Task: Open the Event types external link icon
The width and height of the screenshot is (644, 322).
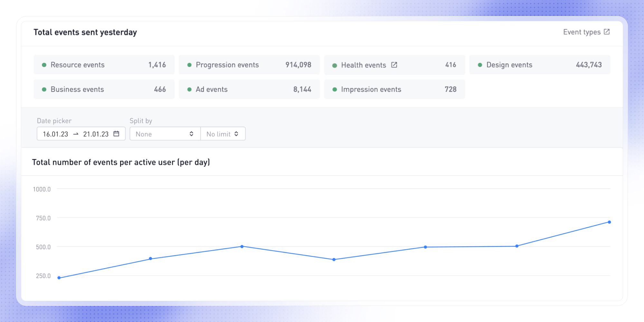Action: pyautogui.click(x=607, y=32)
